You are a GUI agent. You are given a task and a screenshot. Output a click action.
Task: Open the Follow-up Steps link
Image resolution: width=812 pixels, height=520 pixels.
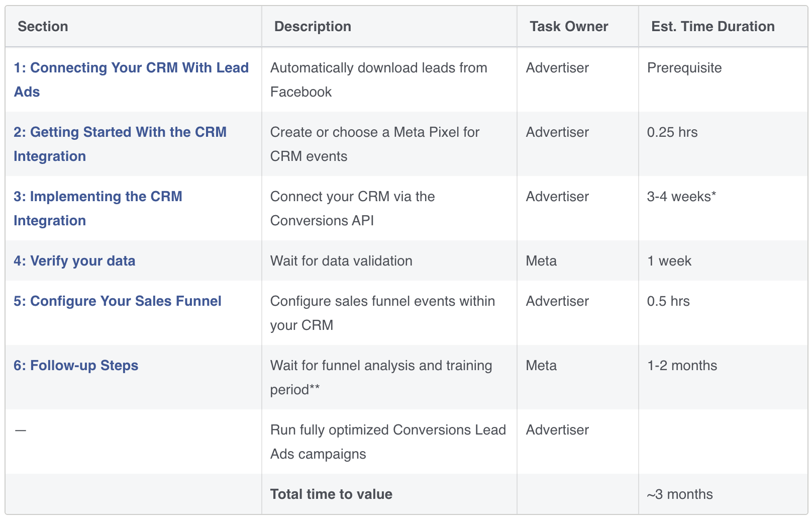[76, 365]
